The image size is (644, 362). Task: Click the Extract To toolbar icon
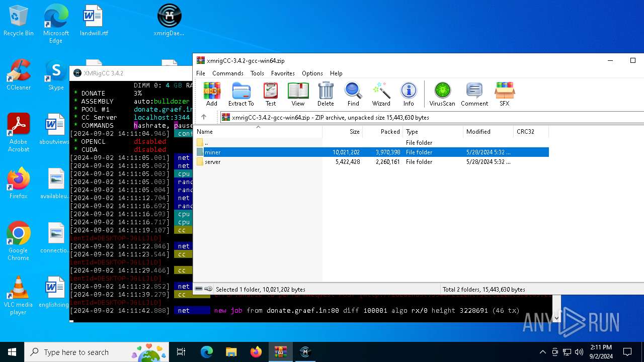pos(241,94)
